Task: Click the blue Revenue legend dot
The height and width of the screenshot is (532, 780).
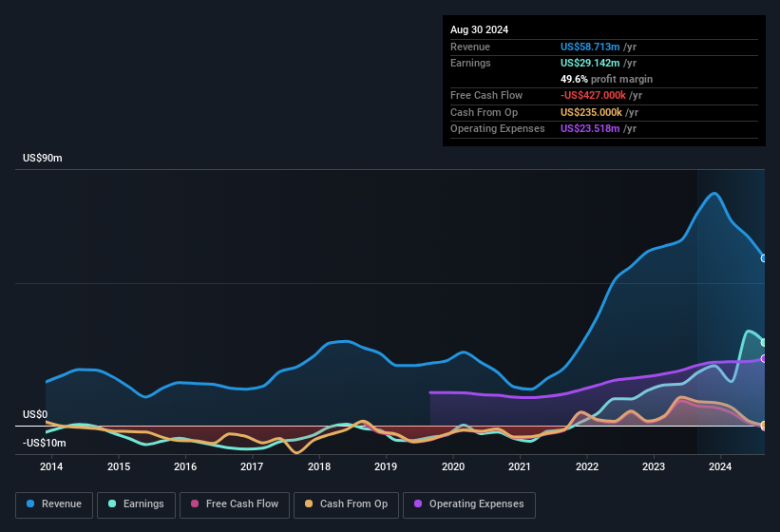Action: click(30, 504)
